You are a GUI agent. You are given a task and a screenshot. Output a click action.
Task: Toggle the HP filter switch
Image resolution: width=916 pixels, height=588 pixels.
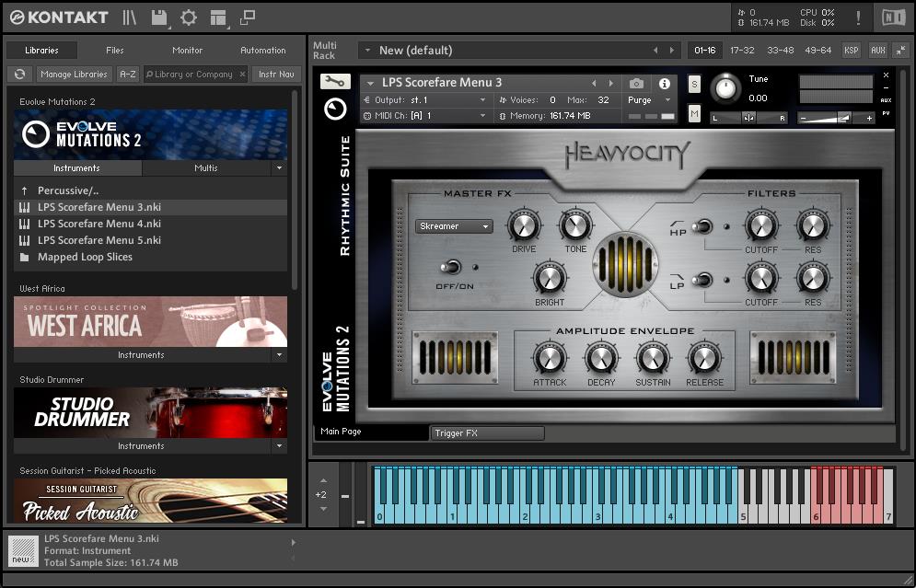(703, 226)
